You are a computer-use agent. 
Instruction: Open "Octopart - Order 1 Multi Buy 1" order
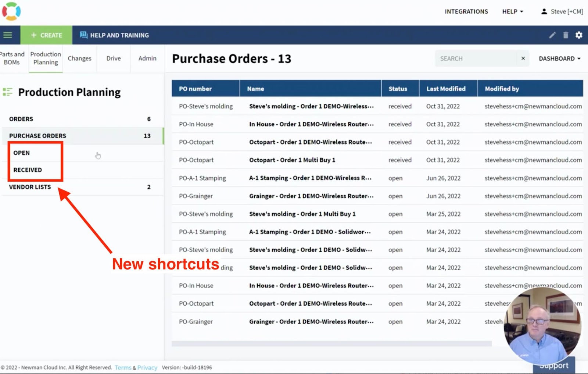[292, 160]
